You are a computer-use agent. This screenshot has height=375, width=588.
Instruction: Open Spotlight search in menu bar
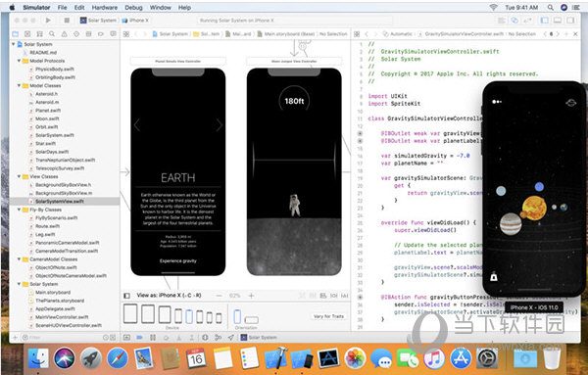pos(550,8)
